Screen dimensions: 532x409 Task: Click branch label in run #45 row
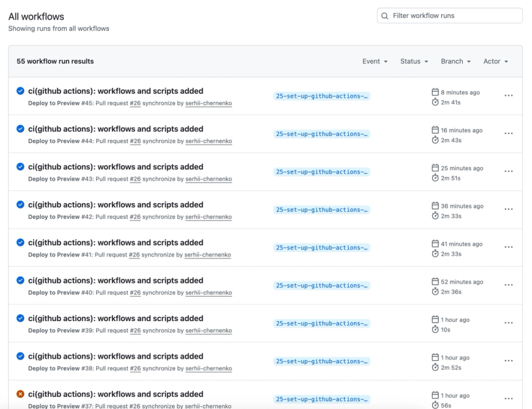coord(322,96)
